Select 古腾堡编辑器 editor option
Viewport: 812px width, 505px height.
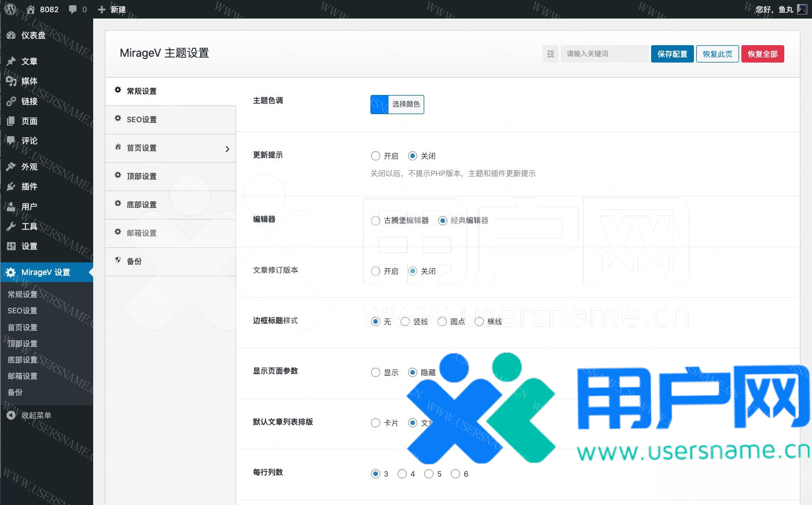376,221
